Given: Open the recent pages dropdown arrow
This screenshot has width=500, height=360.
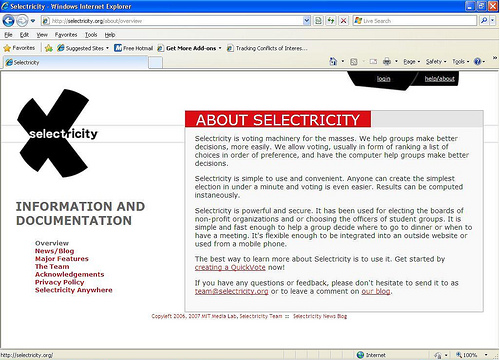Looking at the screenshot, I should point(33,21).
